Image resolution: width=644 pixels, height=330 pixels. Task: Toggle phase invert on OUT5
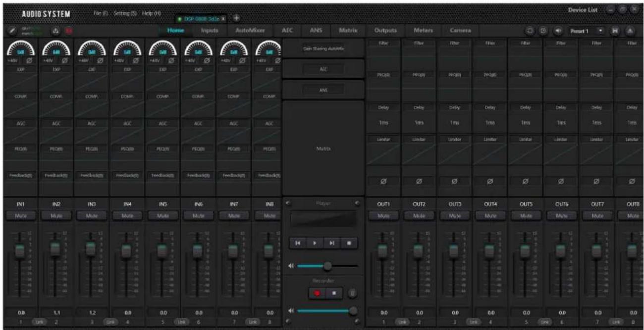tap(526, 182)
